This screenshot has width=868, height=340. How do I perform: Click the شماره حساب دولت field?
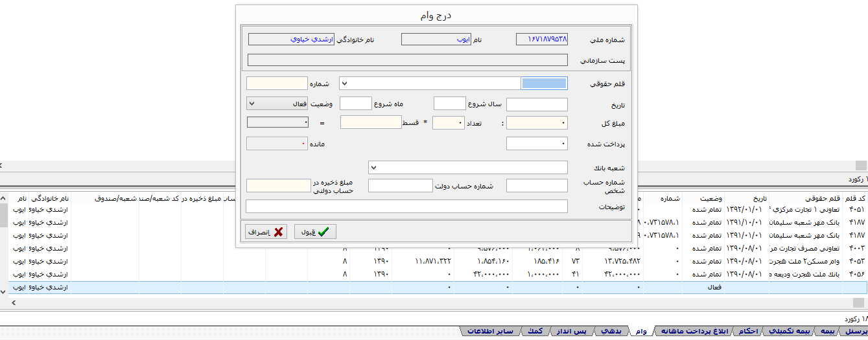coord(401,186)
